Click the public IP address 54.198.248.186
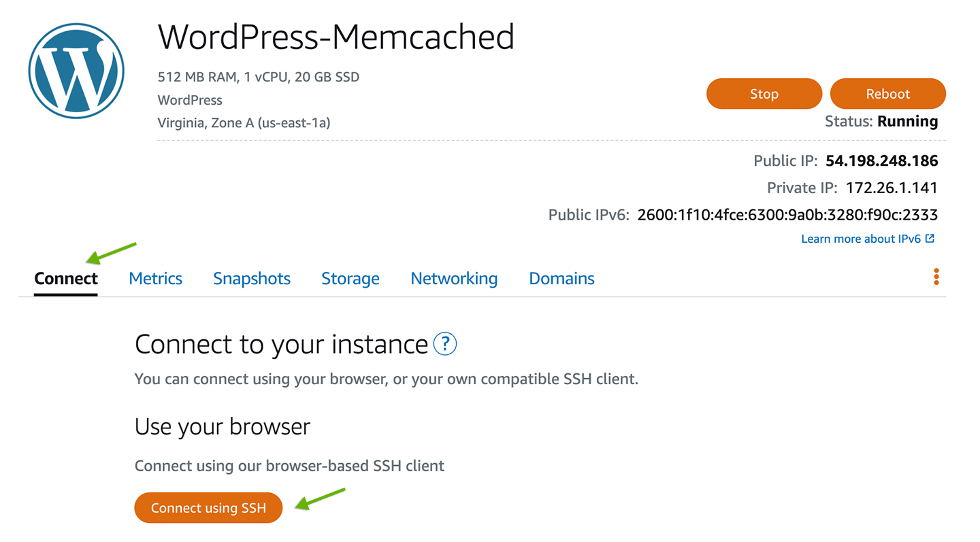The image size is (980, 542). (x=882, y=161)
